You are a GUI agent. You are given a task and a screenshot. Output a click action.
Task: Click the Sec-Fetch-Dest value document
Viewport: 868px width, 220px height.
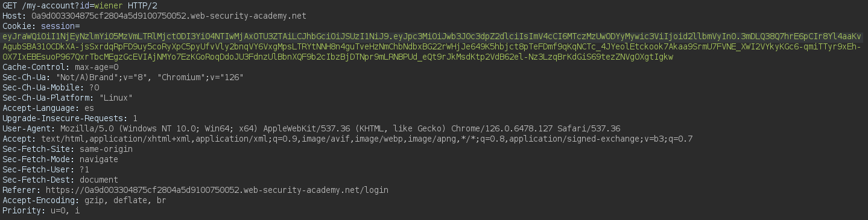(x=99, y=180)
